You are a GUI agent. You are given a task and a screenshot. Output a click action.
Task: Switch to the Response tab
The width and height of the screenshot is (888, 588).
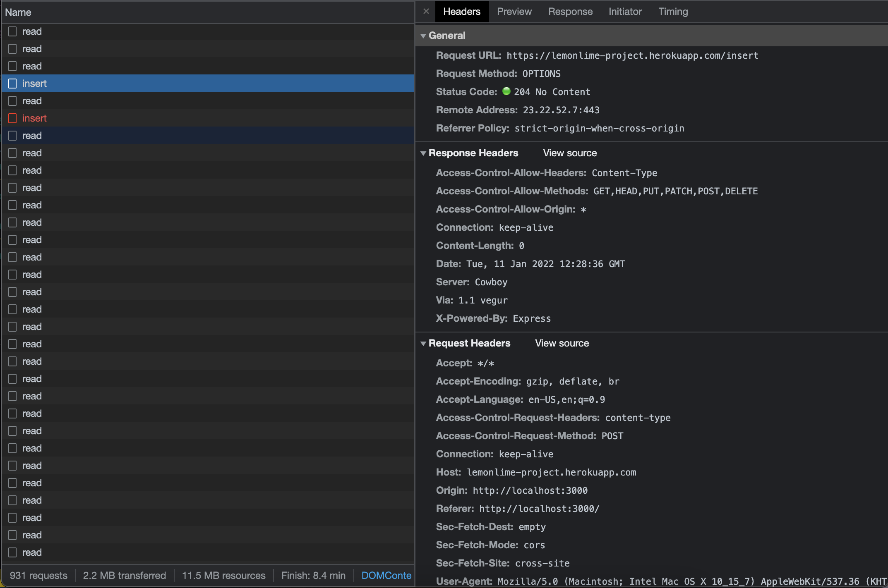click(570, 12)
